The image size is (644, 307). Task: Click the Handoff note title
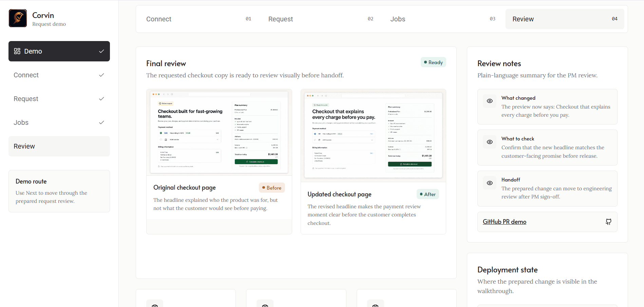tap(511, 180)
